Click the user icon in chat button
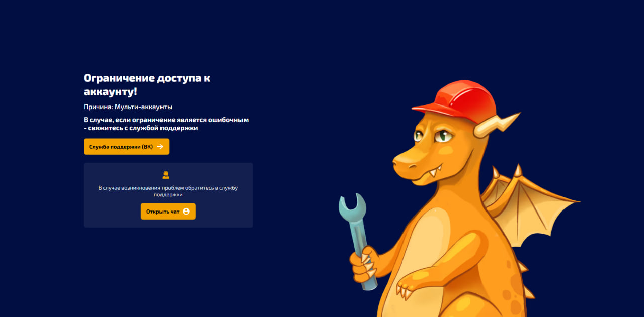The image size is (644, 317). (x=186, y=212)
